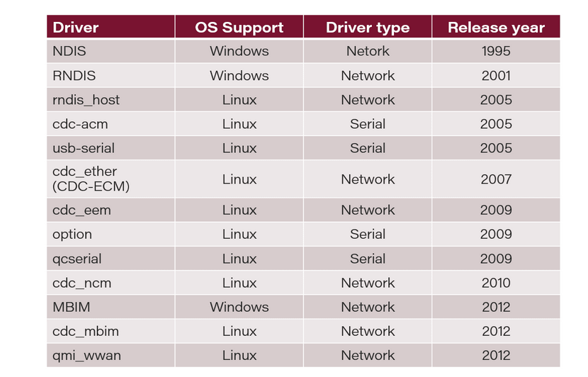Viewport: 588px width, 377px height.
Task: Click the Driver column header
Action: (76, 28)
